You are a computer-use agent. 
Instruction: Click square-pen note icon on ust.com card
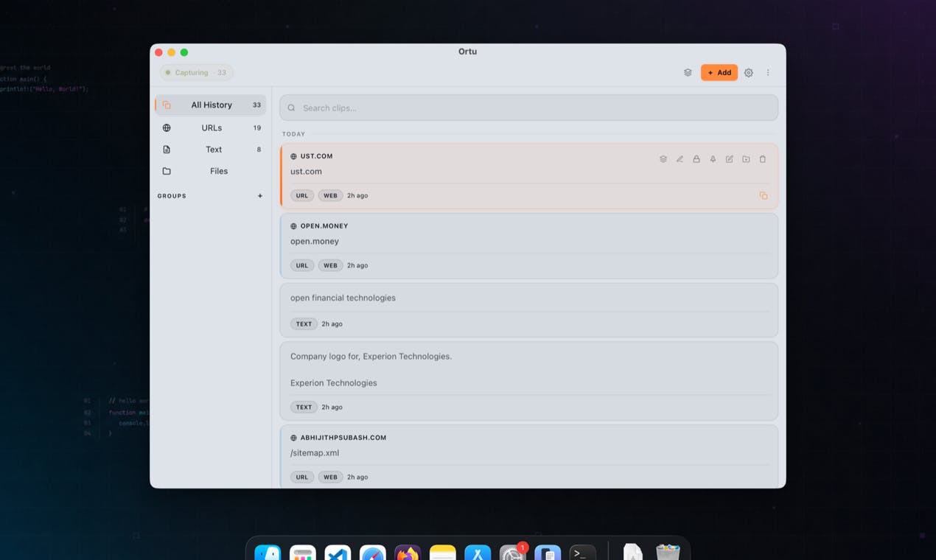click(x=730, y=159)
